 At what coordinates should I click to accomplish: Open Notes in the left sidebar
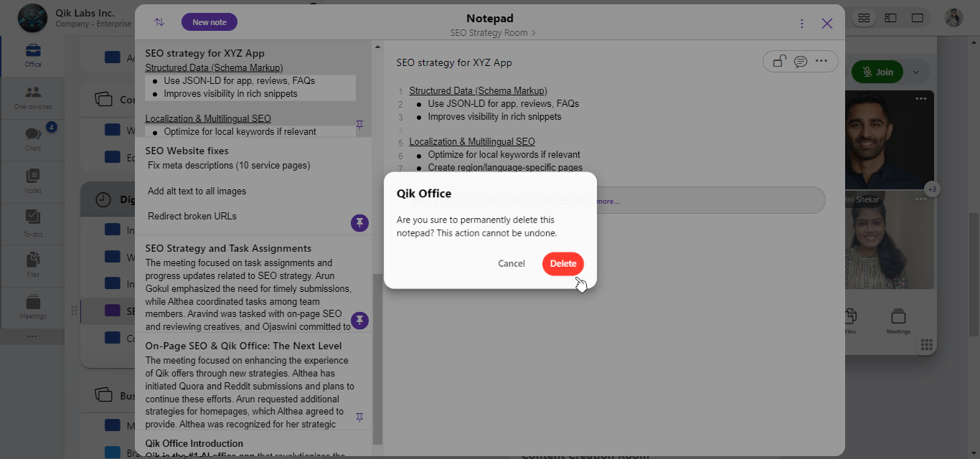33,180
